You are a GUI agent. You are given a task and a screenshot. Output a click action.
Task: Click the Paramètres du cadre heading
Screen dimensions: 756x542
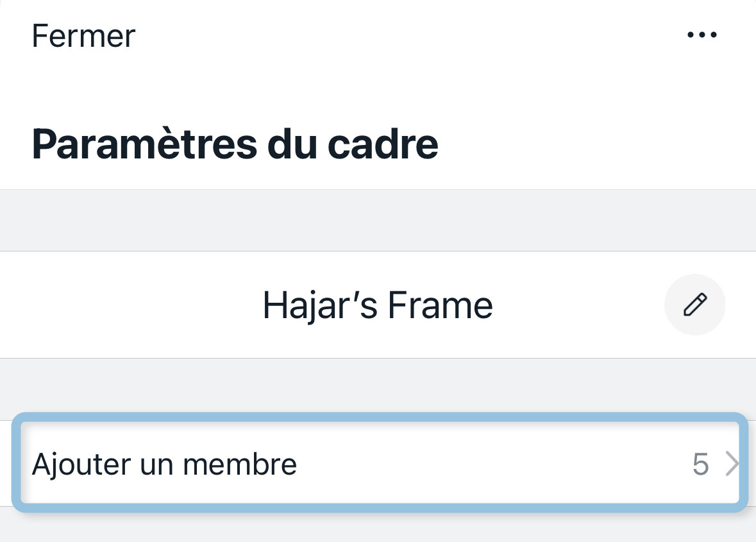[235, 144]
